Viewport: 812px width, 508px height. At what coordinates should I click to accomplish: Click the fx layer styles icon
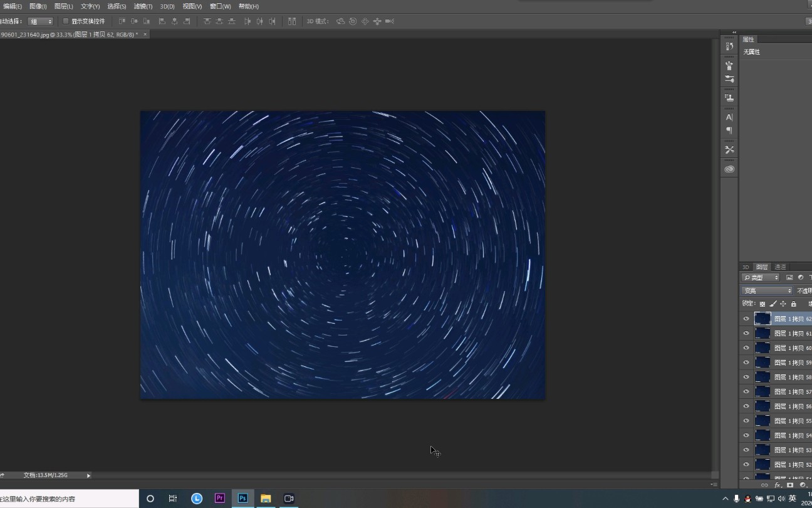(x=777, y=485)
